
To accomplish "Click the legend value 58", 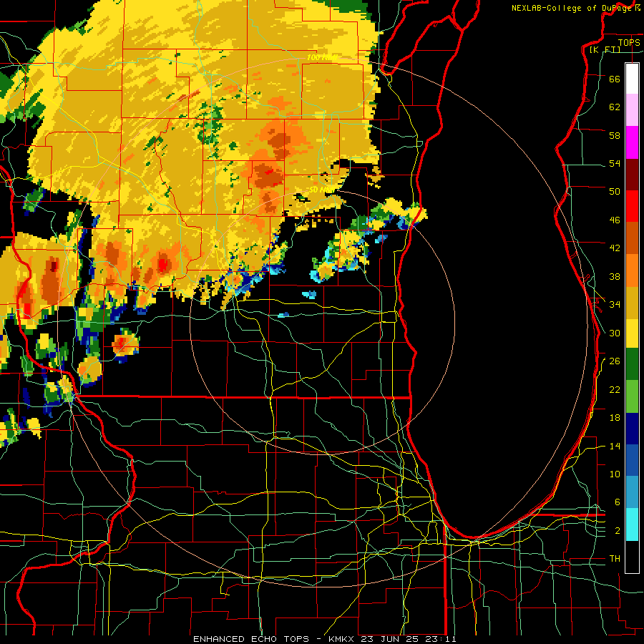I will coord(615,135).
